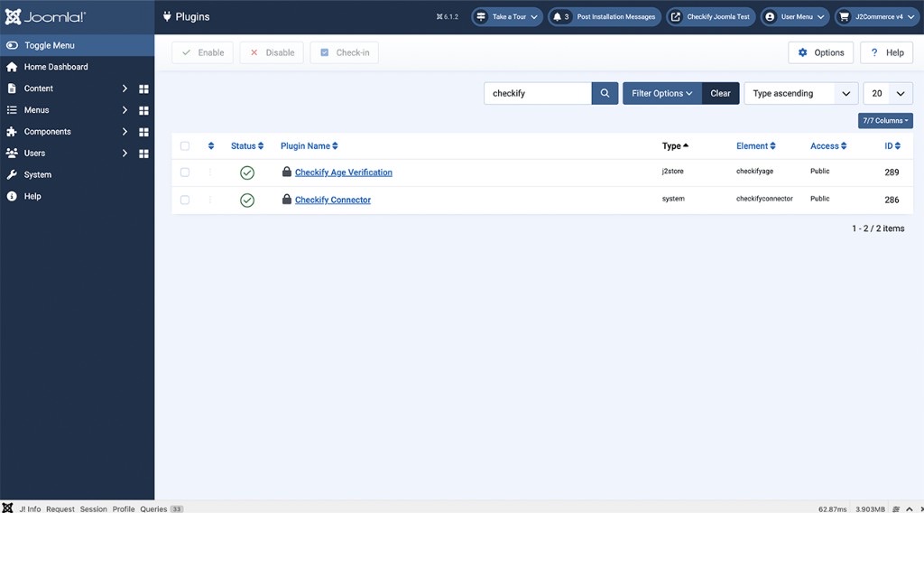Select the checkbox for Checkify Age Verification
Image resolution: width=924 pixels, height=578 pixels.
coord(185,172)
